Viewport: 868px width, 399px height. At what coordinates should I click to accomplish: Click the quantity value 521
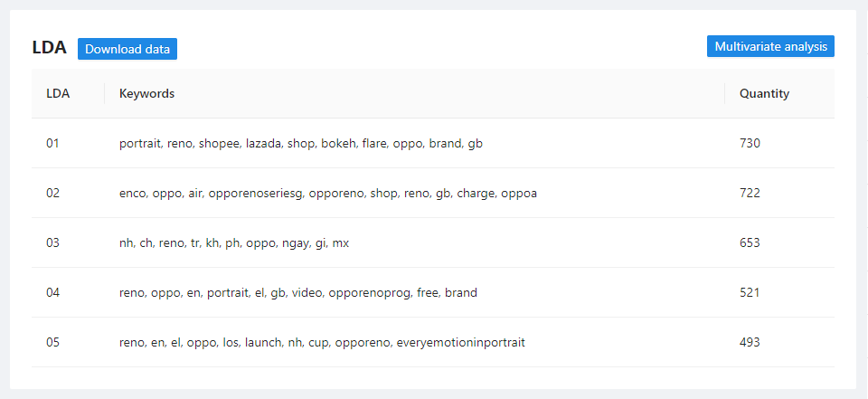pos(750,292)
